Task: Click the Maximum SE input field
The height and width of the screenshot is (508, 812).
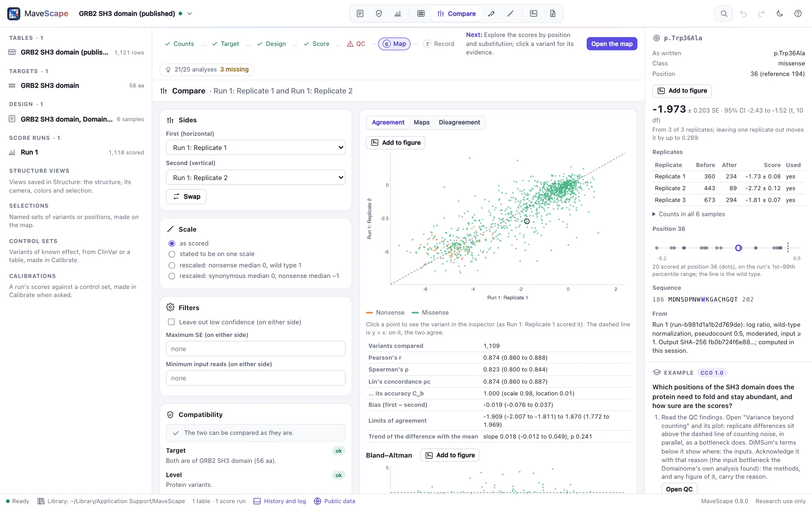Action: point(256,349)
